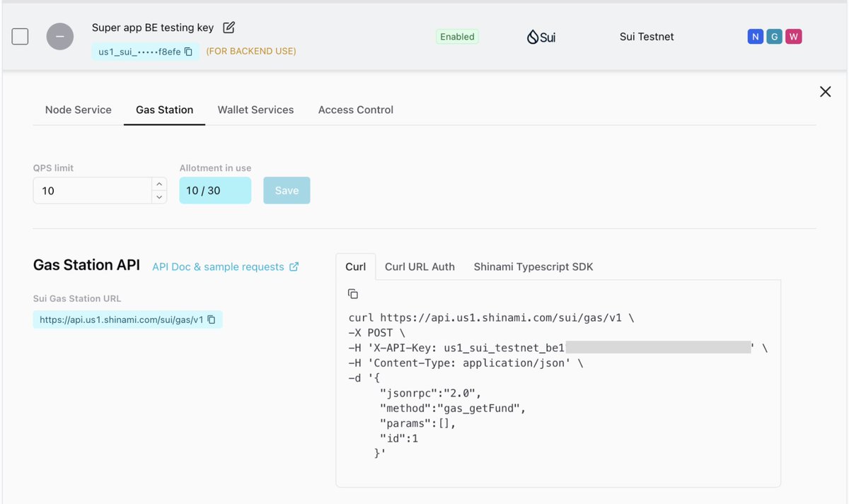Viewport: 849px width, 504px height.
Task: Click the Super app BE testing key name
Action: (153, 28)
